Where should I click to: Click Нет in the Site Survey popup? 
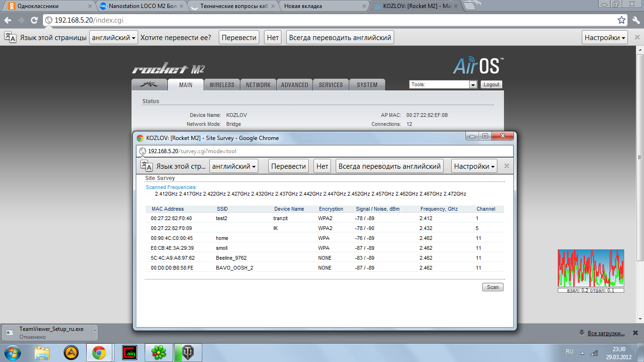[x=322, y=166]
